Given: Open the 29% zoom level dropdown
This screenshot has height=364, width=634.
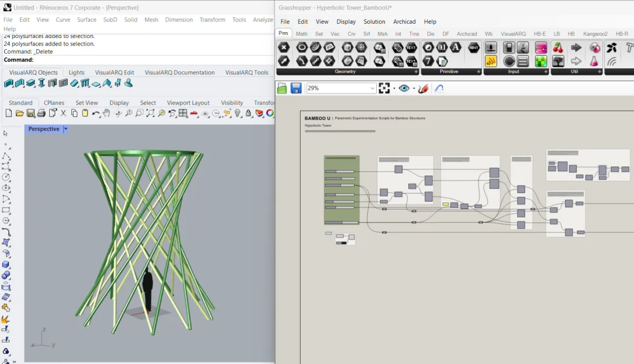Looking at the screenshot, I should (x=372, y=88).
